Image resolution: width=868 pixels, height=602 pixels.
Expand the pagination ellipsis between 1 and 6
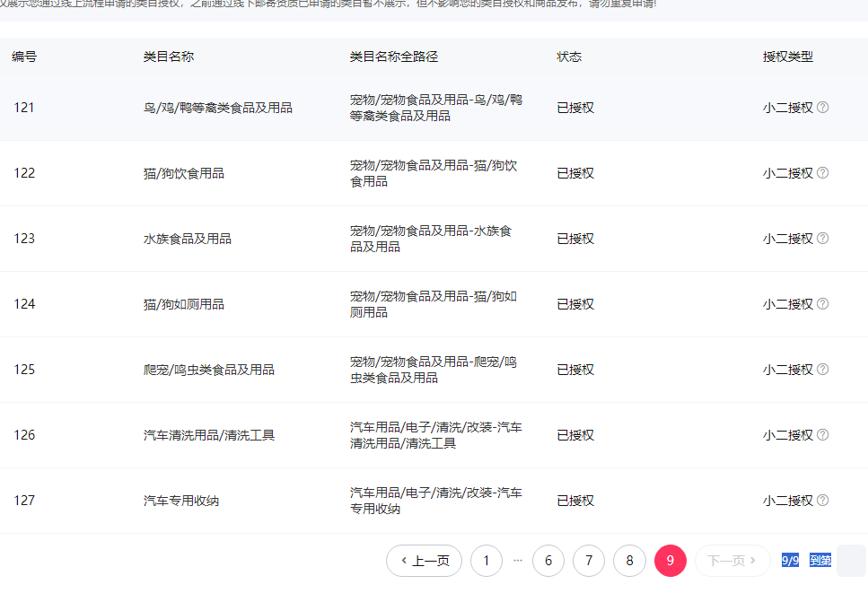(517, 561)
